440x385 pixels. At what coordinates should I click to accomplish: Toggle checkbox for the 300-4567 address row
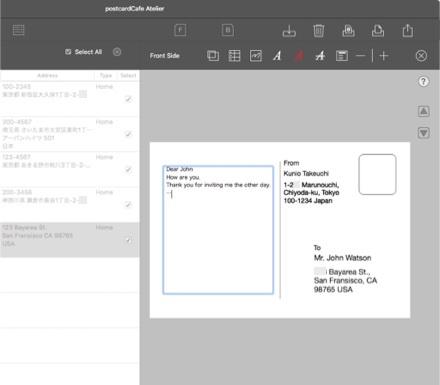[x=128, y=134]
